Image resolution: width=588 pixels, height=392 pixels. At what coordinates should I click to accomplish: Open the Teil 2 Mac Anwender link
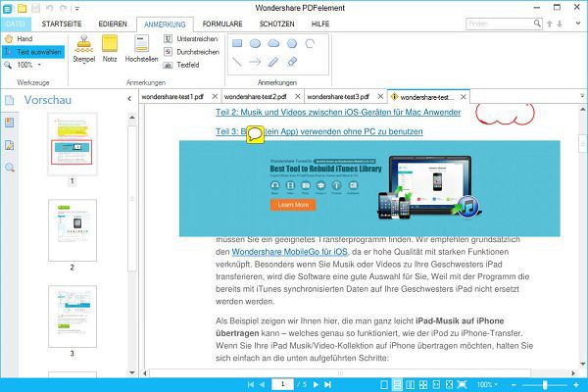(338, 112)
